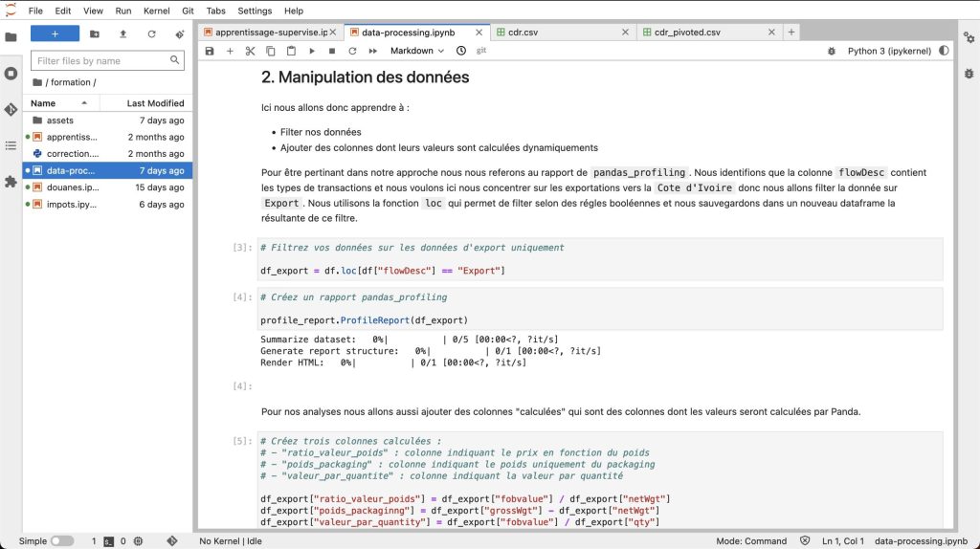The height and width of the screenshot is (549, 980).
Task: Open the Run menu
Action: point(123,11)
